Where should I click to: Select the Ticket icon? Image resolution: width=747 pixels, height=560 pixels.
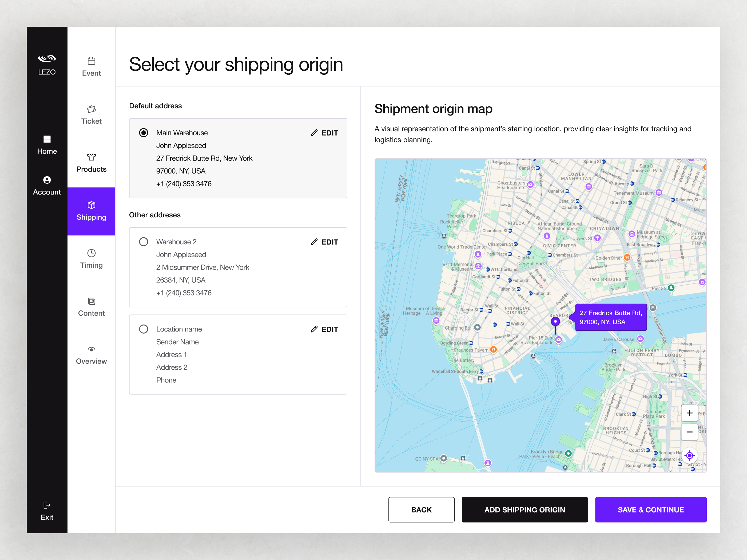(91, 109)
